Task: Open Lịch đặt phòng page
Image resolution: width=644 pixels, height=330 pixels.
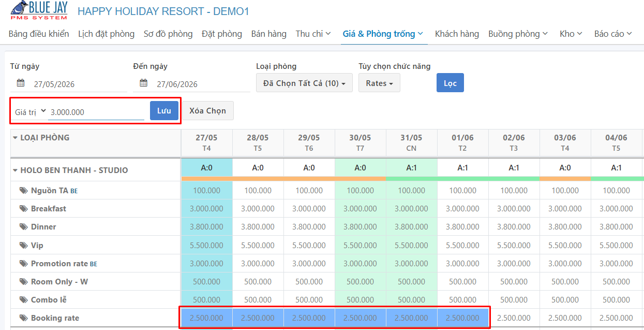Action: [x=106, y=34]
